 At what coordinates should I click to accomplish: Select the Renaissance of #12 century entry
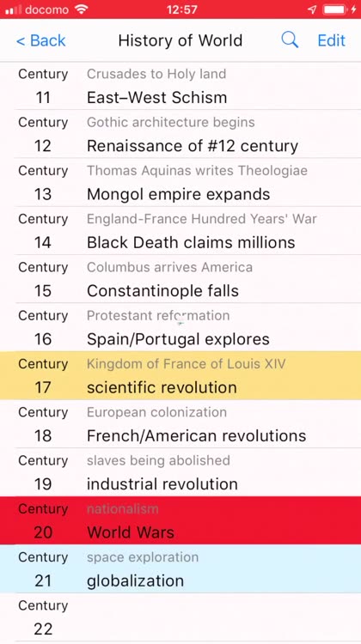[x=180, y=134]
